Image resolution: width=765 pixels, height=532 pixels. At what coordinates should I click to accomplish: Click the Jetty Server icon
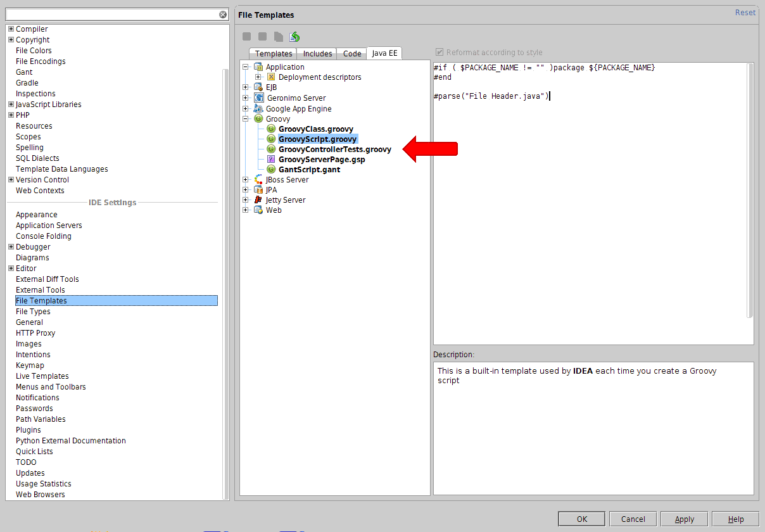(258, 200)
